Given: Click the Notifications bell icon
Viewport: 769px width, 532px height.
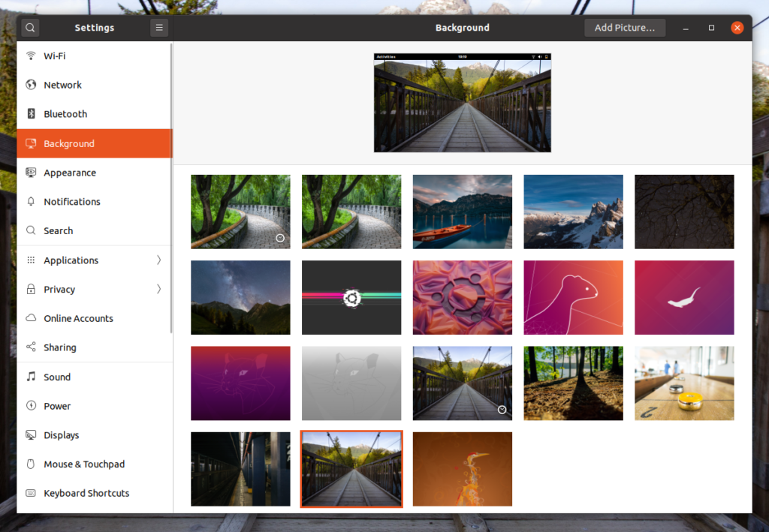Looking at the screenshot, I should tap(31, 202).
